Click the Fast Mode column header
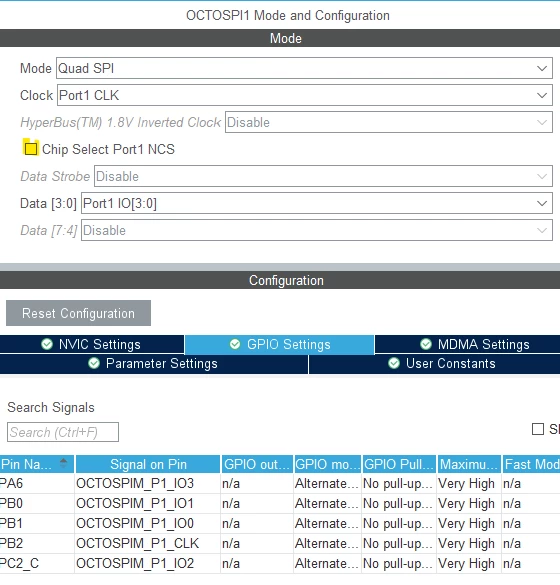Image resolution: width=560 pixels, height=585 pixels. pyautogui.click(x=531, y=464)
